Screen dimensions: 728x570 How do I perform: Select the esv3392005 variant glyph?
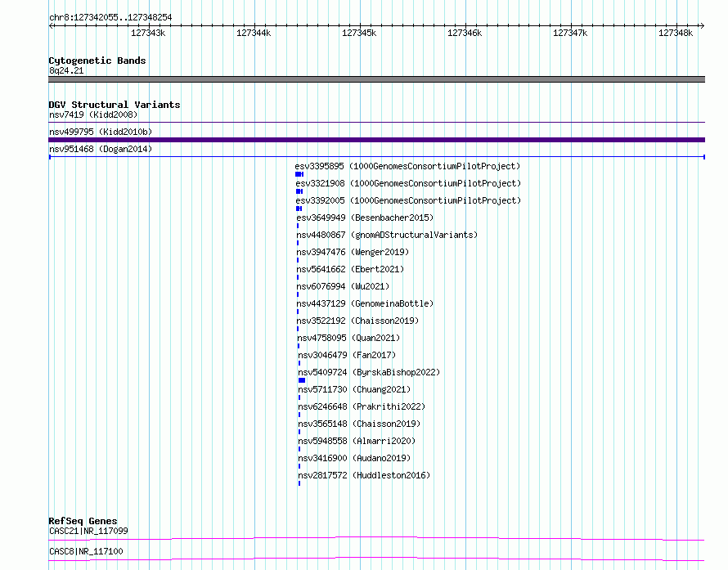[x=299, y=209]
